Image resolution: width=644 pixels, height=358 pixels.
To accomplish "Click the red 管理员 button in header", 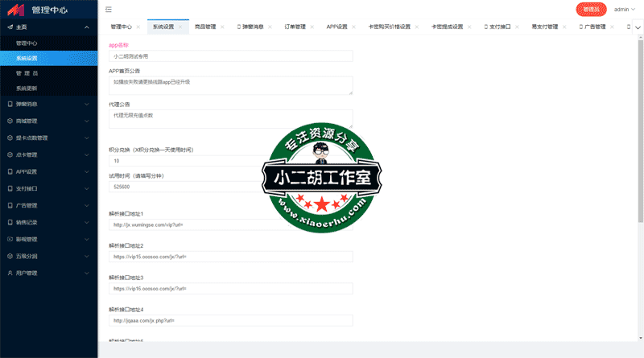I will coord(591,10).
